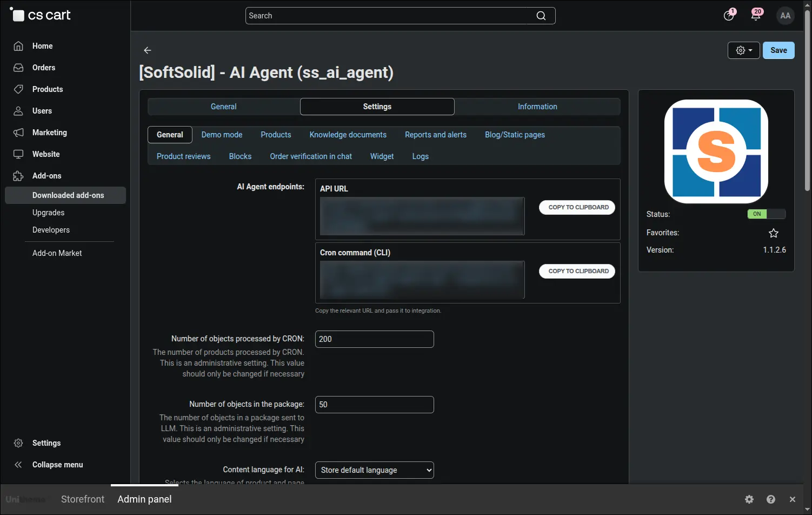Viewport: 812px width, 515px height.
Task: Open Downloaded add-ons in sidebar
Action: [65, 195]
